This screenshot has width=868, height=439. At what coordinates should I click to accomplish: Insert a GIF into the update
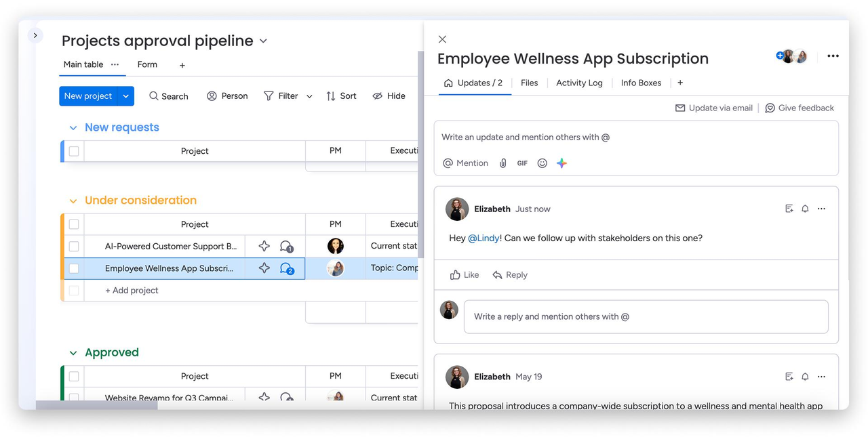[522, 163]
